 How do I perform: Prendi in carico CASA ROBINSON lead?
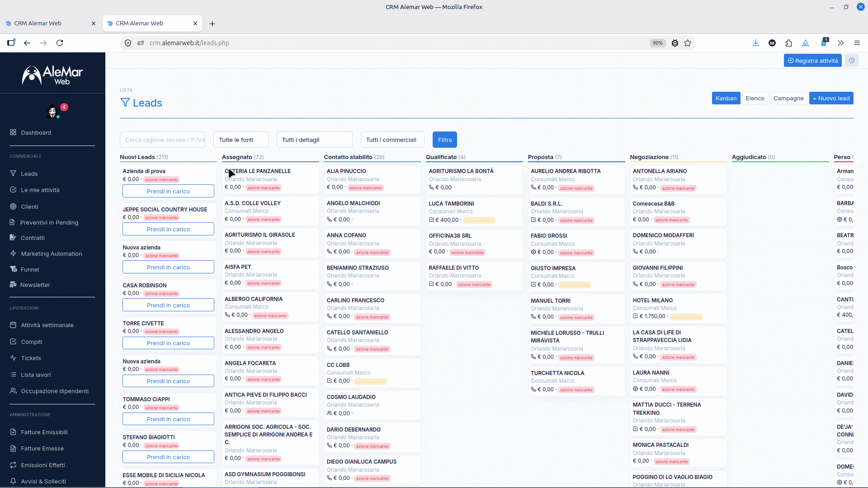coord(168,305)
